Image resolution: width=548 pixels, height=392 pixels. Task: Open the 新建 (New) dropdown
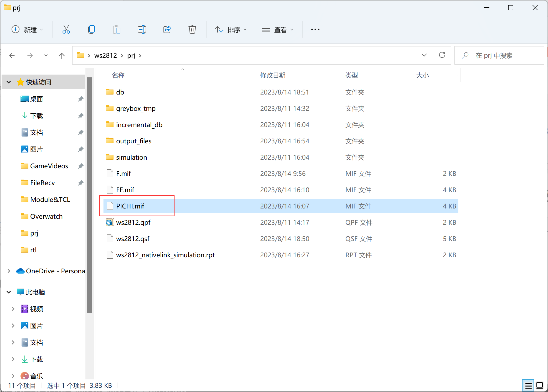click(27, 29)
